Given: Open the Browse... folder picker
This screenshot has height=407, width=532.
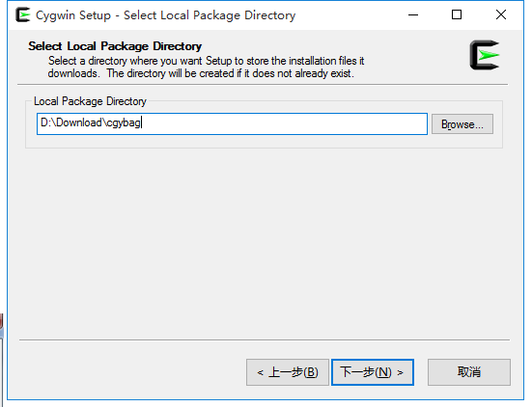Looking at the screenshot, I should tap(462, 124).
